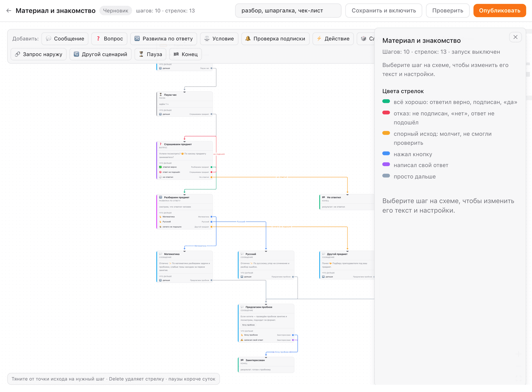The height and width of the screenshot is (392, 532).
Task: Click purple swatch написал свой ответ in legend
Action: pyautogui.click(x=386, y=164)
